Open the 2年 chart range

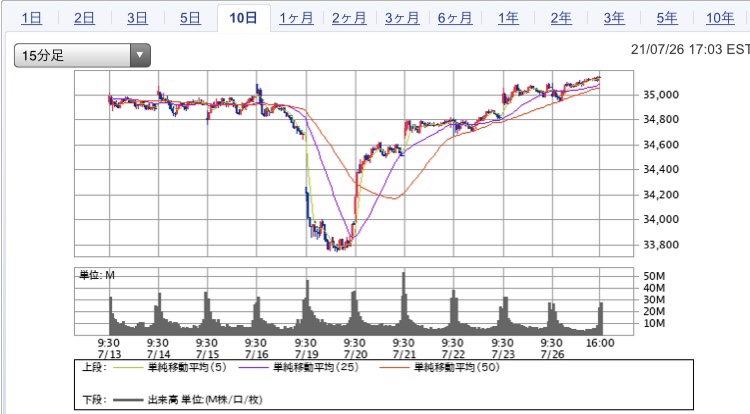pos(561,18)
